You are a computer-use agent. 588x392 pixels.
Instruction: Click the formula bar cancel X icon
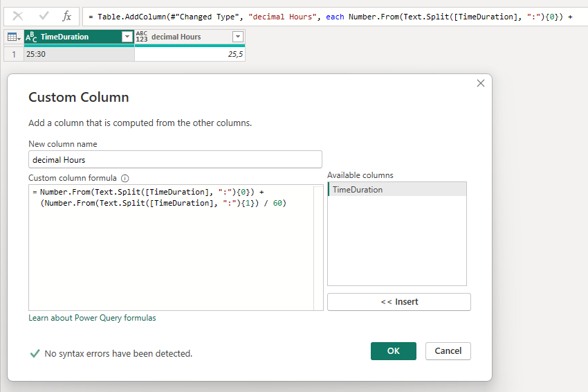17,16
